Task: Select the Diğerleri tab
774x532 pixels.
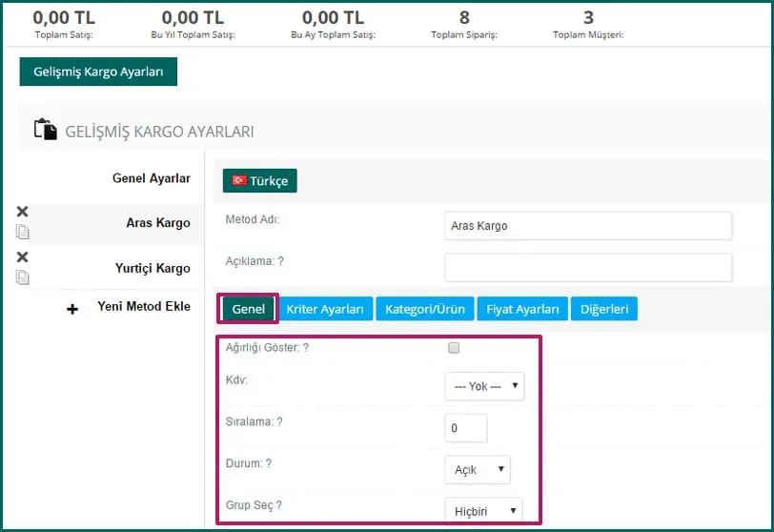Action: click(606, 309)
